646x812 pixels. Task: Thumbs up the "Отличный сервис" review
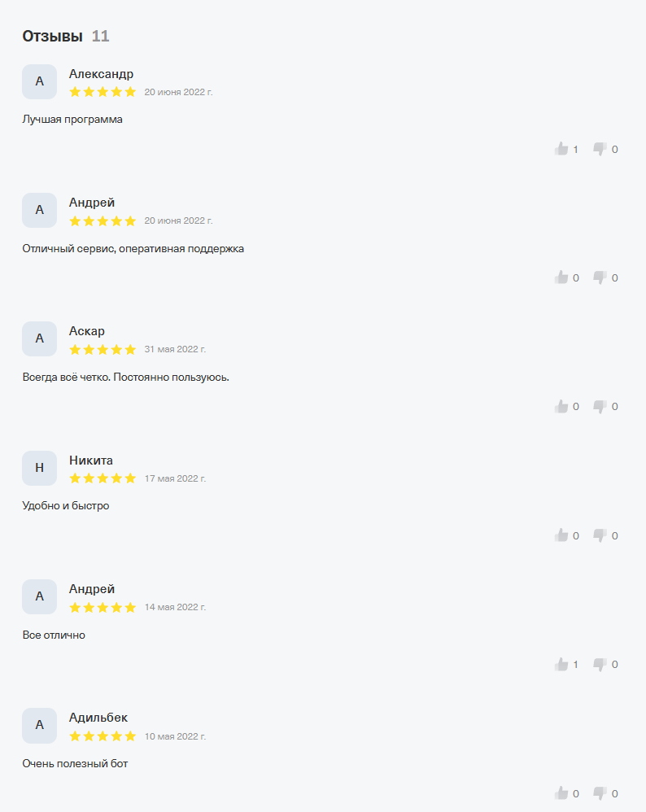[x=561, y=277]
